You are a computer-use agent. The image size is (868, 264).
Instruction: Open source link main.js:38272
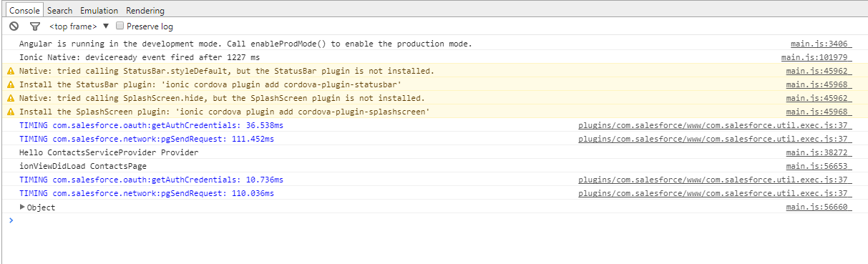pyautogui.click(x=819, y=152)
